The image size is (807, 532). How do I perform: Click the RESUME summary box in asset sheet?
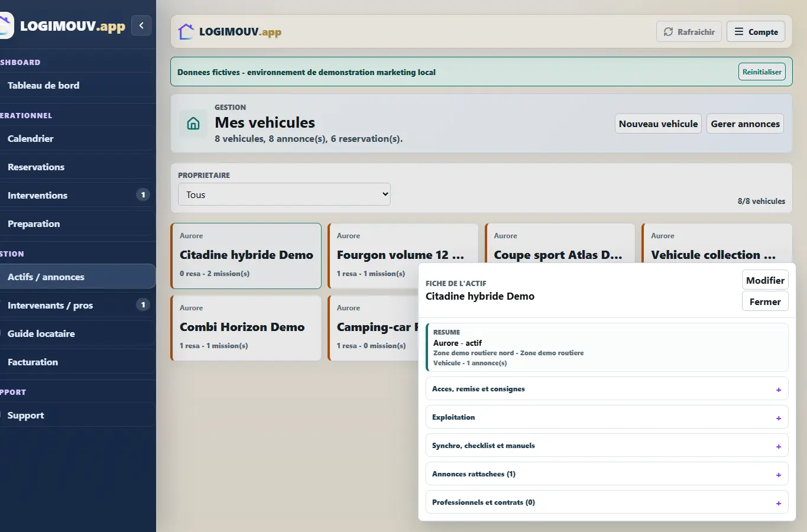pyautogui.click(x=607, y=347)
